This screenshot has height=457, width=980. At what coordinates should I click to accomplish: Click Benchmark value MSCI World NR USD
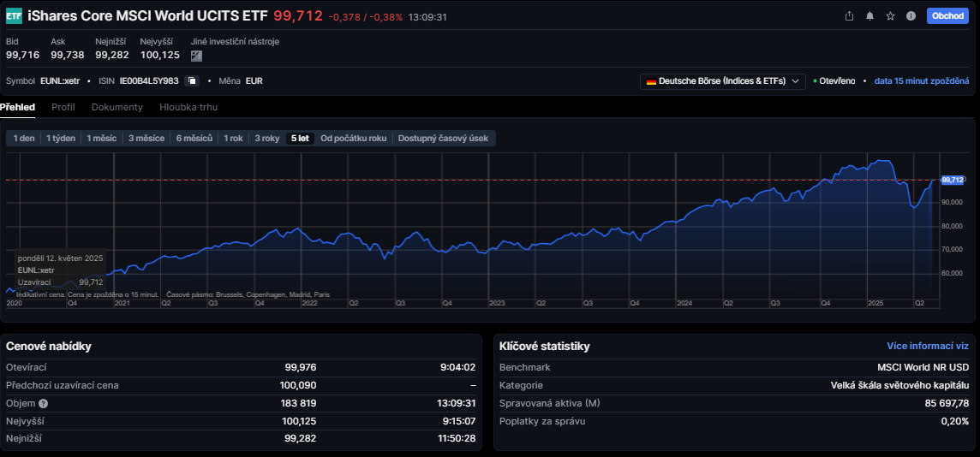coord(923,368)
